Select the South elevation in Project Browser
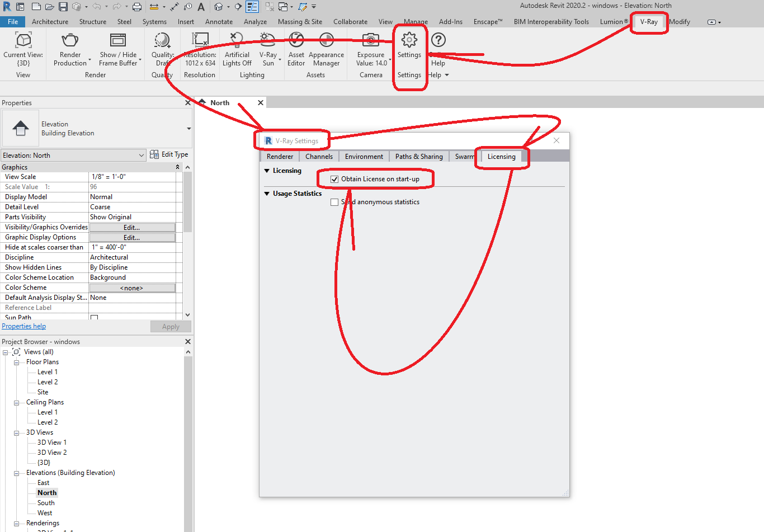This screenshot has width=764, height=532. (x=46, y=503)
